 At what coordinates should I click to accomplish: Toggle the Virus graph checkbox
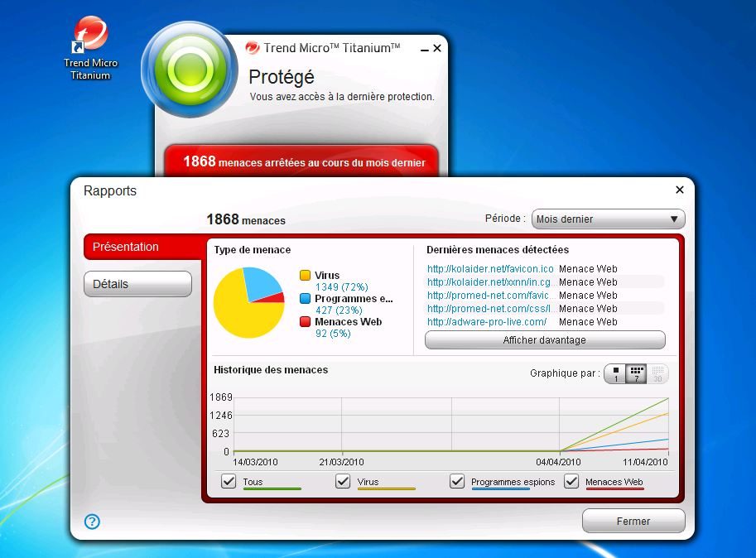click(x=343, y=481)
